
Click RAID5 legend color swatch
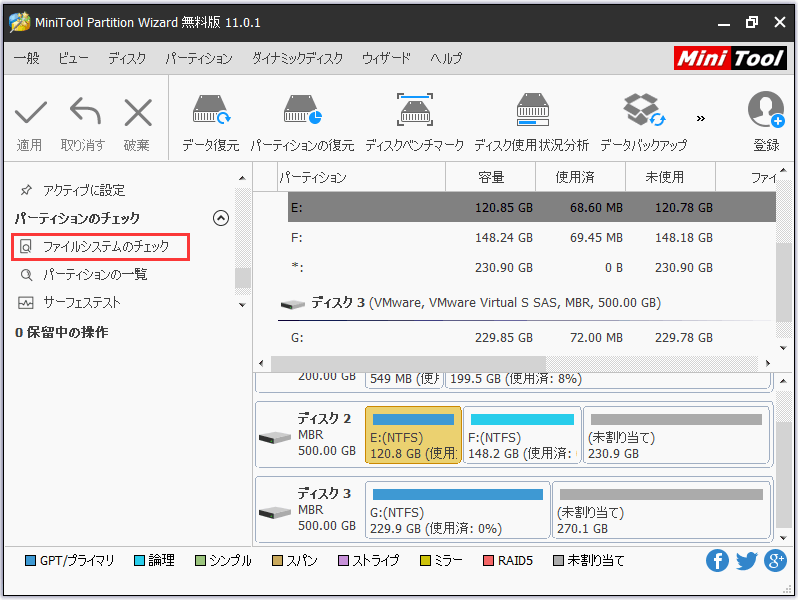pos(488,561)
